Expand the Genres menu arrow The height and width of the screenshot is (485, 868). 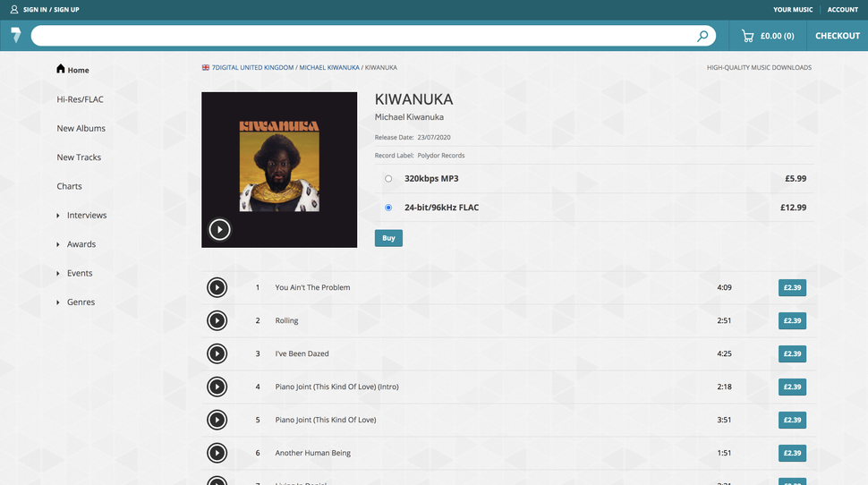pos(57,302)
